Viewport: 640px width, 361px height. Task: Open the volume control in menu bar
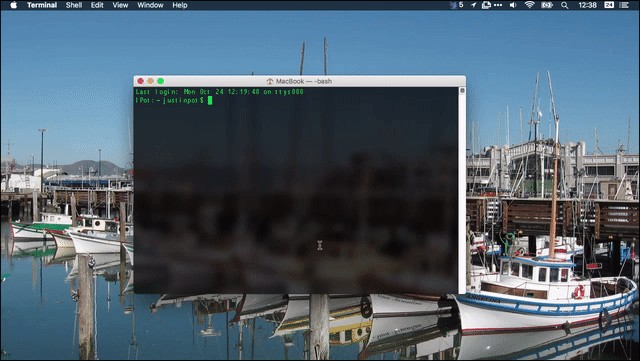(x=513, y=5)
